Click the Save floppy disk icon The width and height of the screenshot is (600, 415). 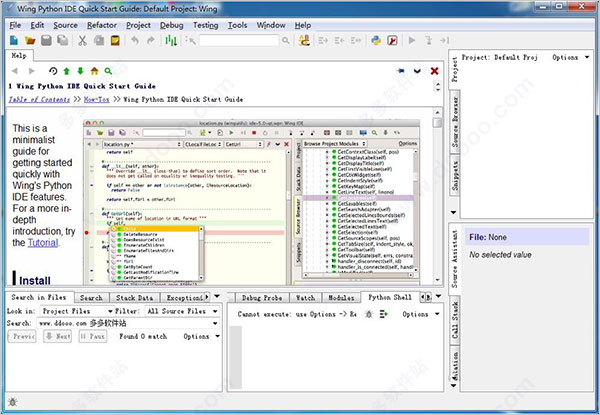click(46, 40)
